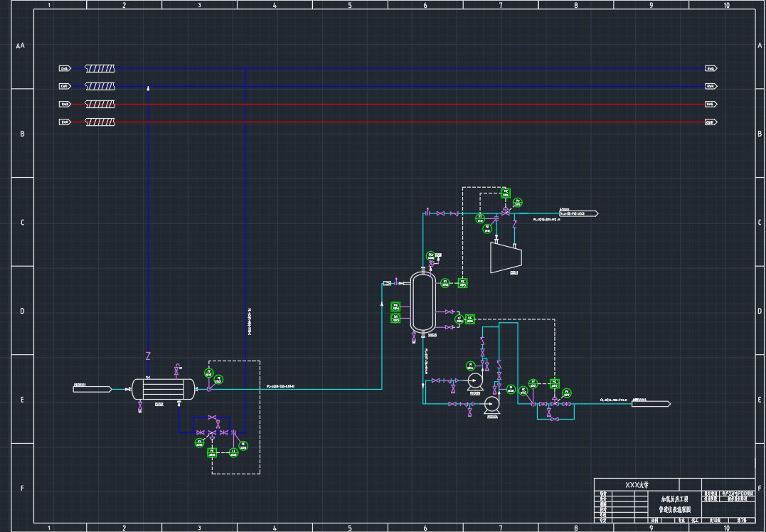Click row letter D on left border
Screen dimensions: 766x532
22,311
